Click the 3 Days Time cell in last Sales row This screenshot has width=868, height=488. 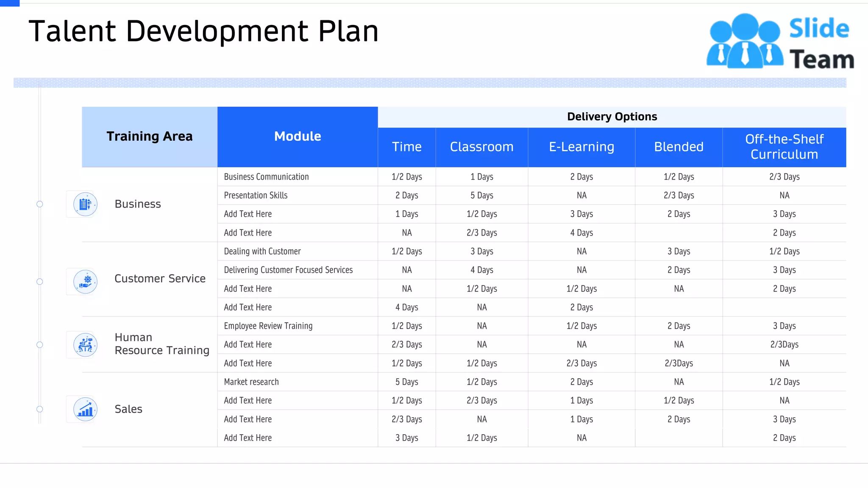point(407,438)
